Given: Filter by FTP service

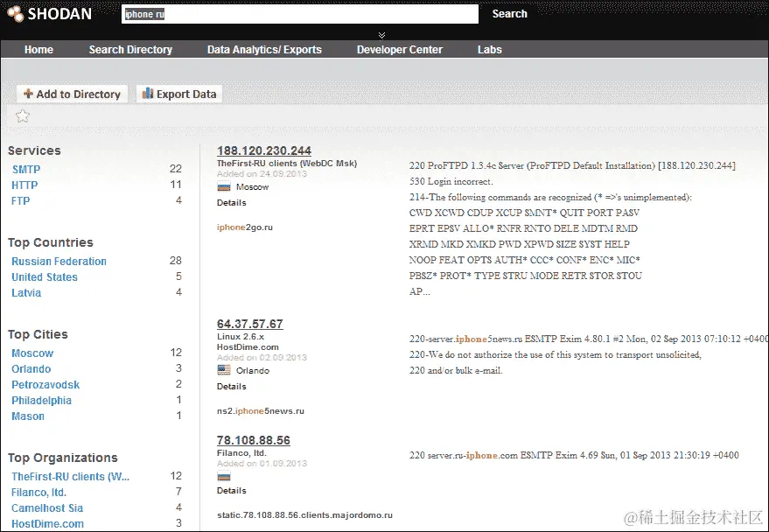Looking at the screenshot, I should pos(21,200).
